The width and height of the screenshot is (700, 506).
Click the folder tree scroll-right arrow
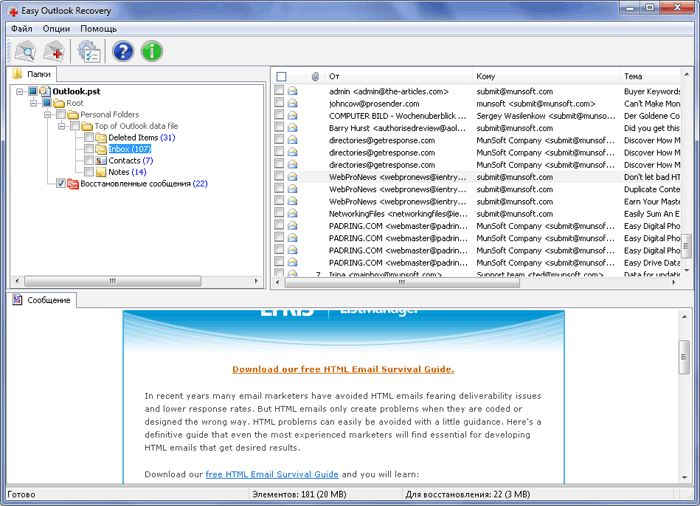point(256,281)
